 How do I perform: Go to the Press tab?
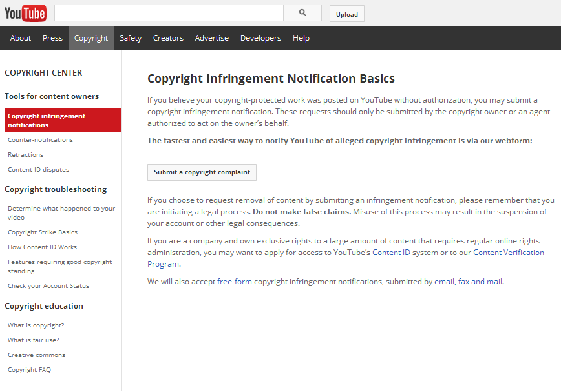pyautogui.click(x=52, y=38)
